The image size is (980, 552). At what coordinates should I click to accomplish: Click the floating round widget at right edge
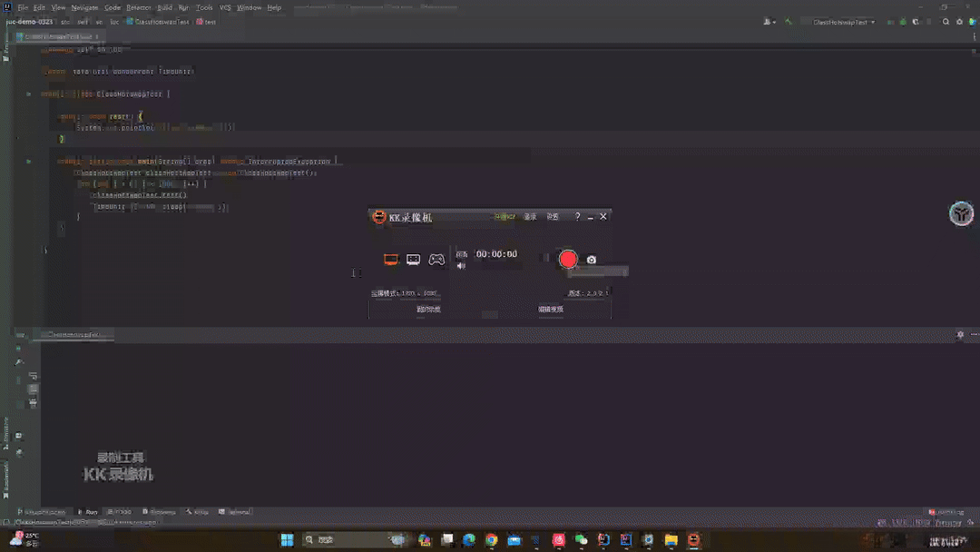coord(961,213)
